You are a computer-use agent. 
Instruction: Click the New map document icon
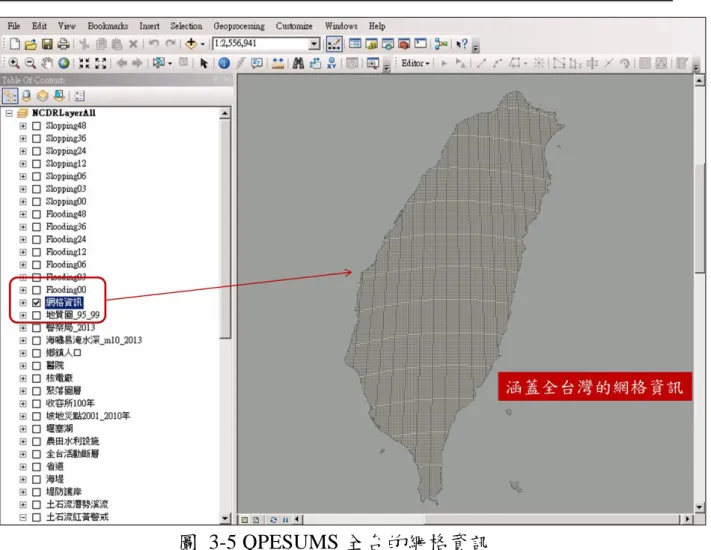(15, 44)
